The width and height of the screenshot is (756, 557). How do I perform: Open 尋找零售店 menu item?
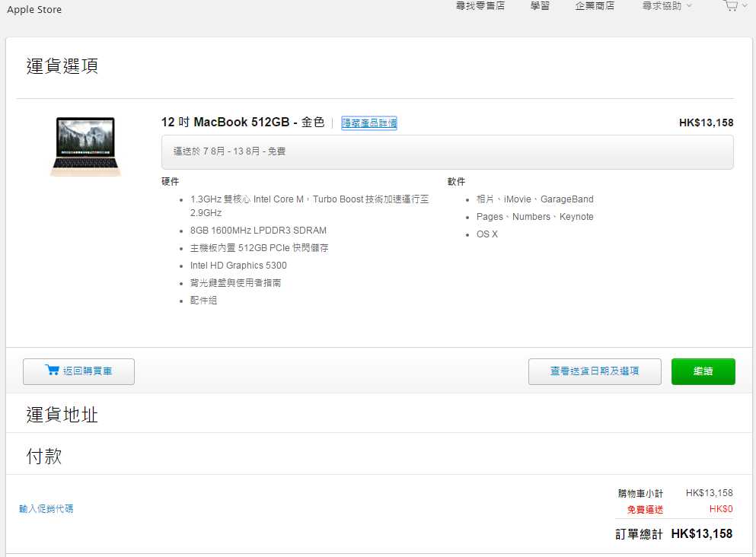point(480,6)
